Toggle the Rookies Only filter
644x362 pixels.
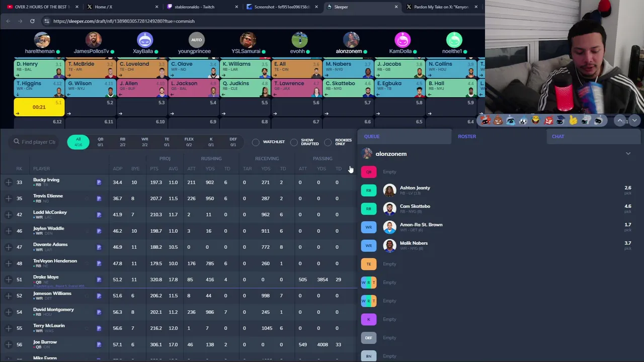[x=328, y=142]
